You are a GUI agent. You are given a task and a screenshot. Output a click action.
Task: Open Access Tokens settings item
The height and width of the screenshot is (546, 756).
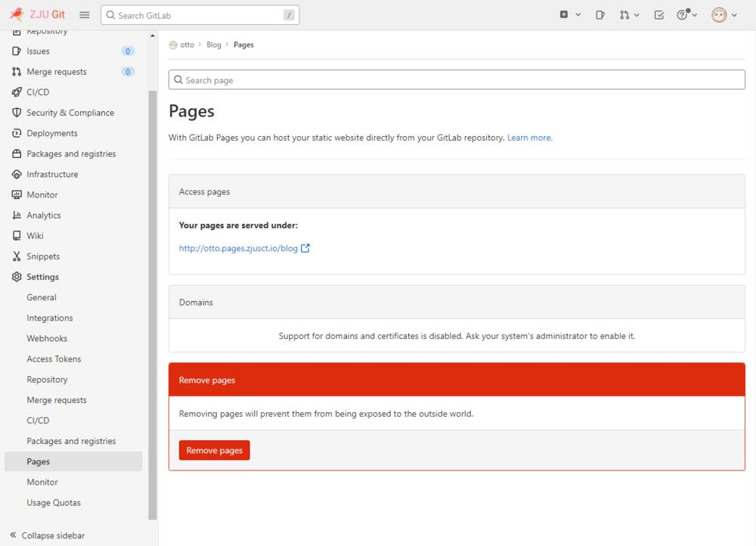54,359
